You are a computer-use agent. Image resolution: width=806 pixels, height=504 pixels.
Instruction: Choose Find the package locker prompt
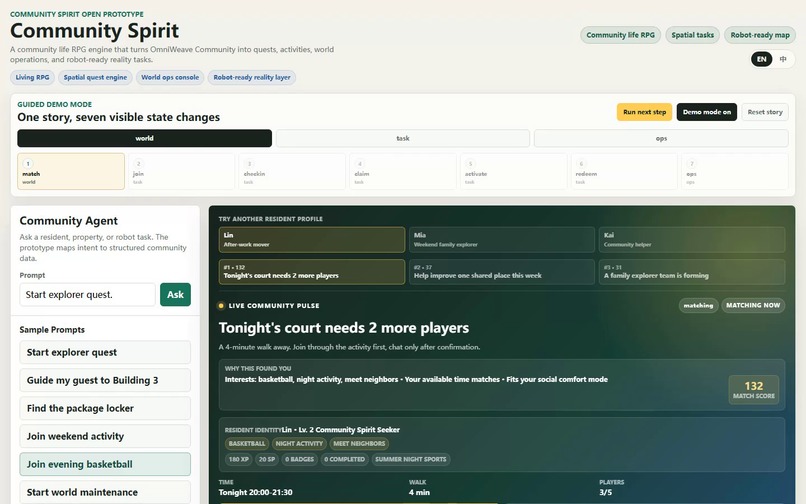click(105, 408)
